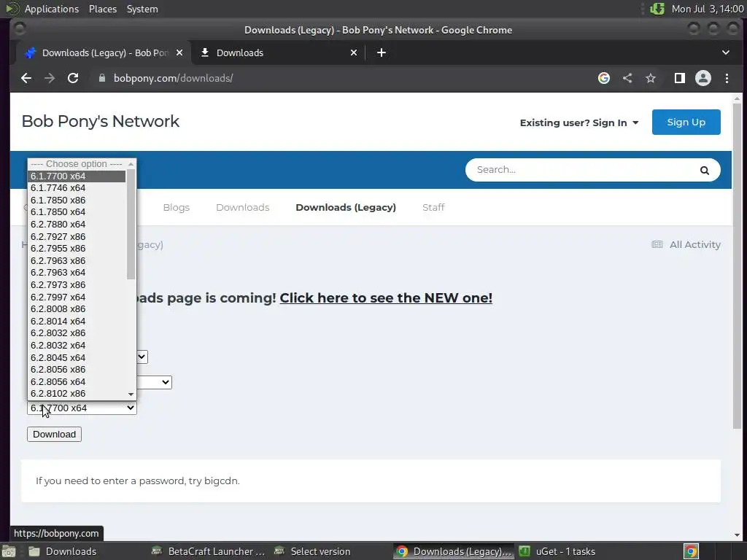
Task: Reload the bobpony.com page
Action: (73, 78)
